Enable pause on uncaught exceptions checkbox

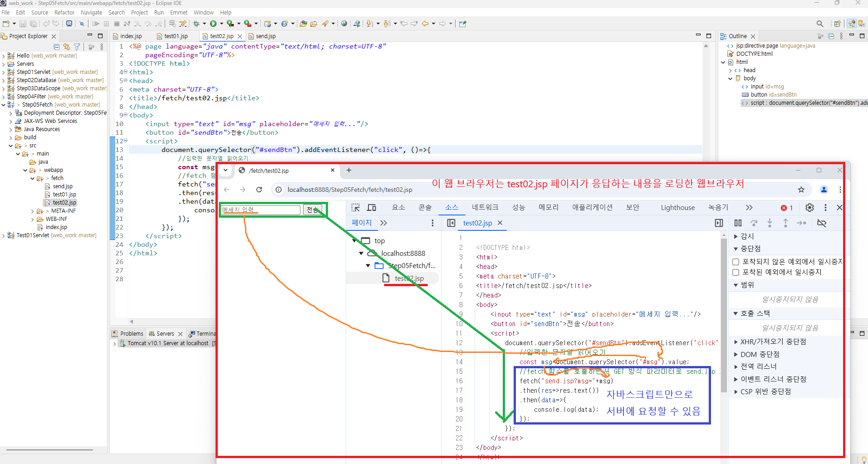point(736,262)
